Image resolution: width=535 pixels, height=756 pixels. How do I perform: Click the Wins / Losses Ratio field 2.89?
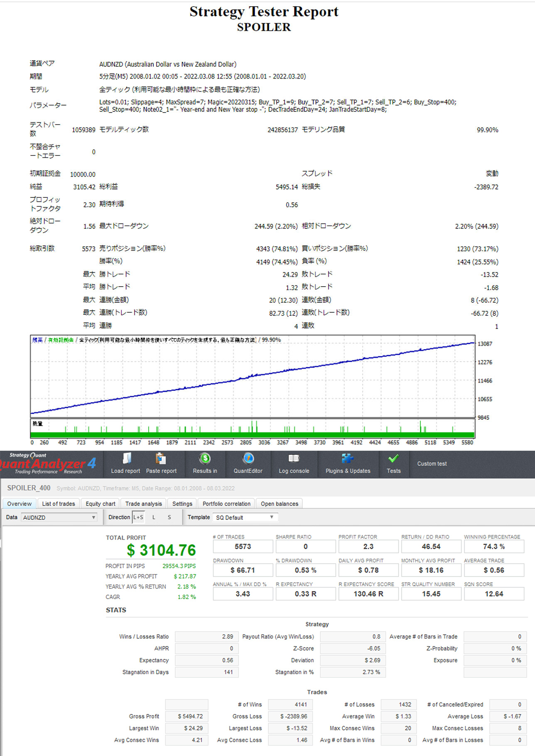207,636
